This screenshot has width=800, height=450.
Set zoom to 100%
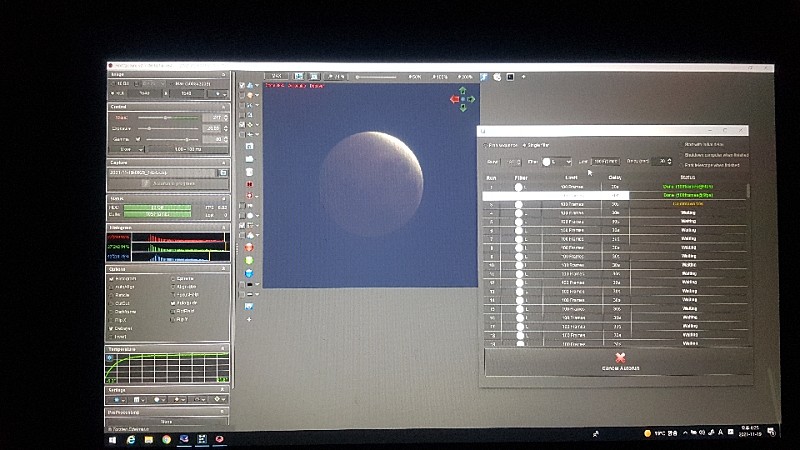(x=439, y=77)
